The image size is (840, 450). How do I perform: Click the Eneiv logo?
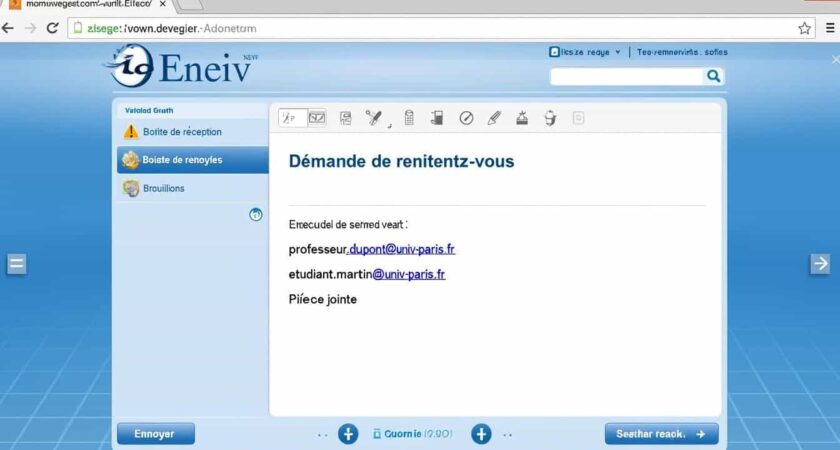pyautogui.click(x=179, y=66)
